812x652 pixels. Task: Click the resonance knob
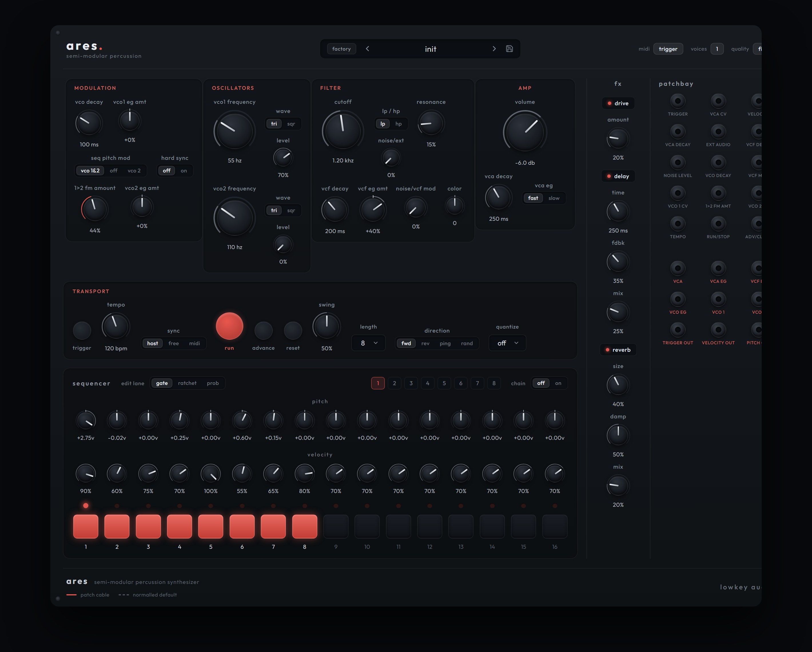pyautogui.click(x=431, y=124)
